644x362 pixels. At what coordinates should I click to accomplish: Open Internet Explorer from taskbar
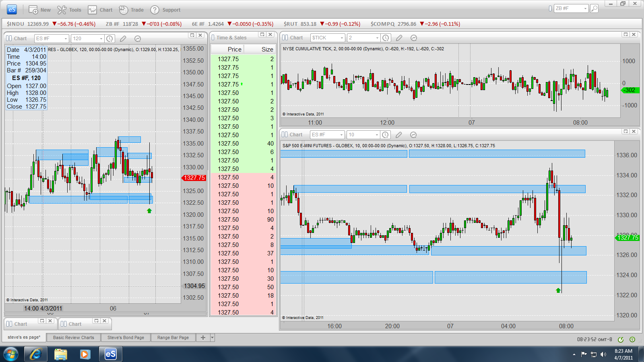click(36, 354)
